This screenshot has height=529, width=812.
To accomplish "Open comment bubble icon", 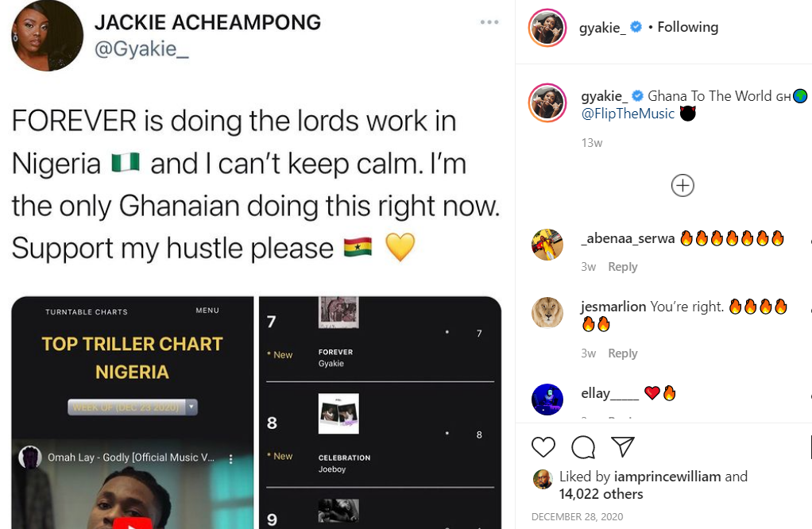I will point(583,447).
